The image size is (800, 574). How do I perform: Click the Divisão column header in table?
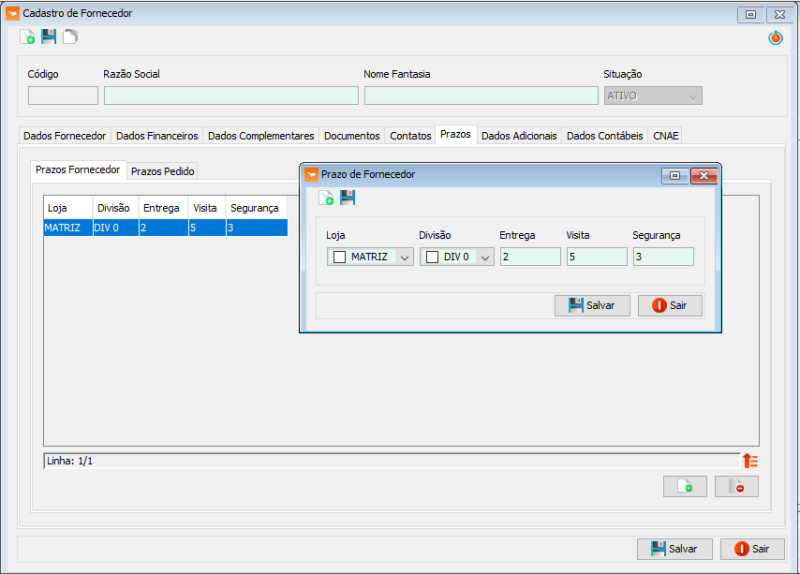tap(115, 208)
